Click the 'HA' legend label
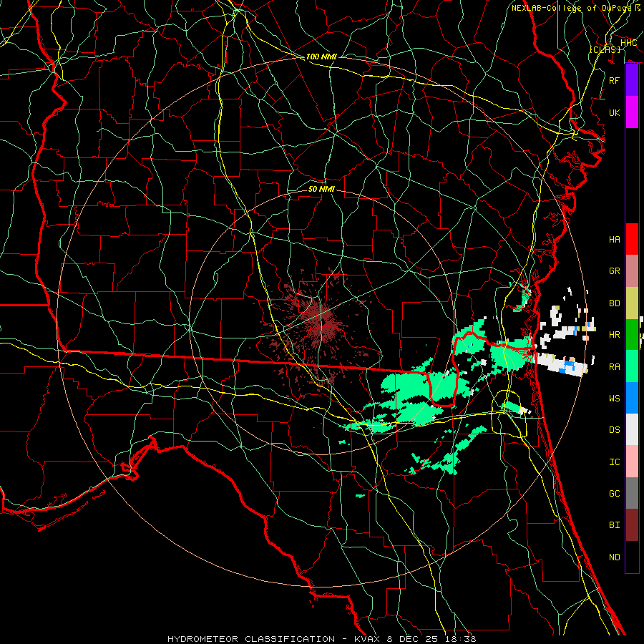Viewport: 644px width, 644px height. [x=615, y=240]
